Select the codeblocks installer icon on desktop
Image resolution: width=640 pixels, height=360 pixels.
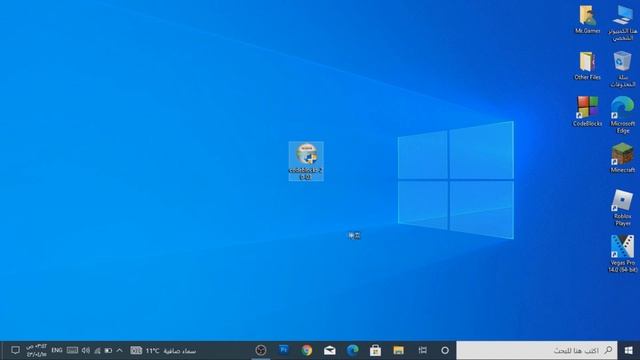pos(306,161)
